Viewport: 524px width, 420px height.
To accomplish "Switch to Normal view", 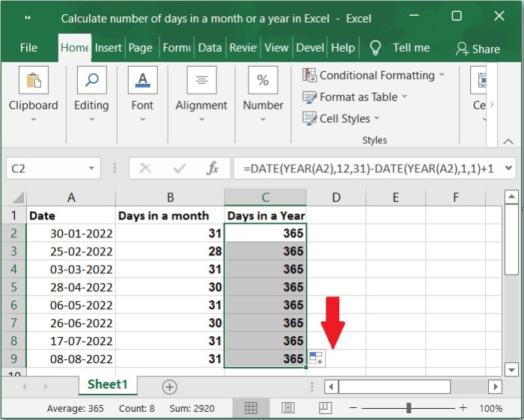I will tap(251, 408).
